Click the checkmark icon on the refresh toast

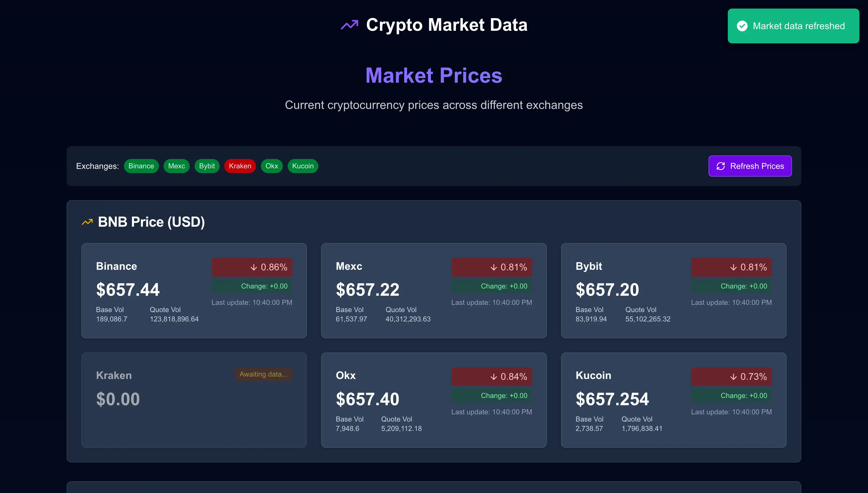pos(742,26)
